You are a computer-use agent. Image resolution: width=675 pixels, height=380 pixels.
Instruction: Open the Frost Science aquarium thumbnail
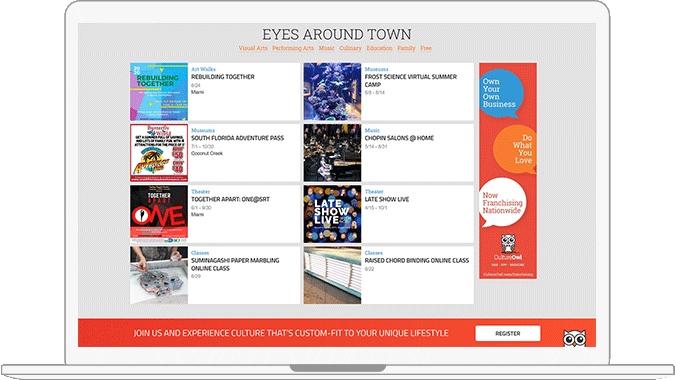332,92
